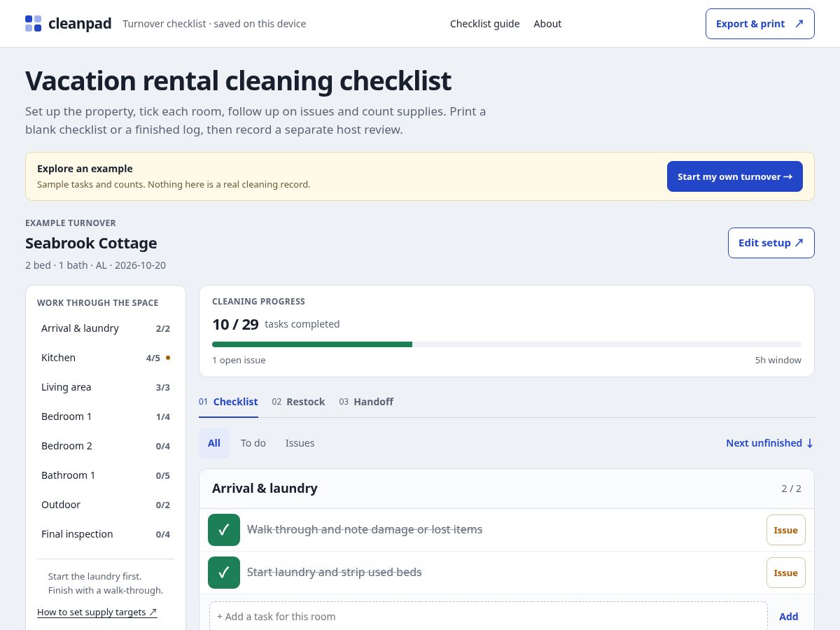Open How to set supply targets link
This screenshot has height=630, width=840.
[x=97, y=612]
